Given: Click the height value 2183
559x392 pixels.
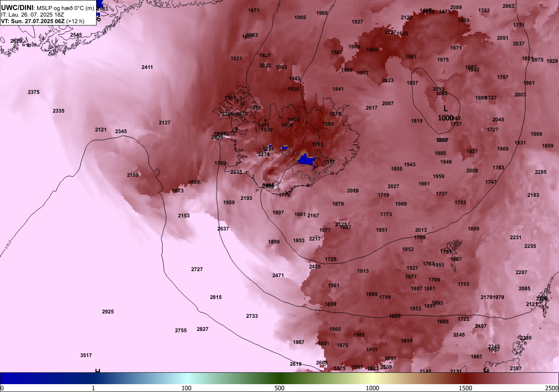Looking at the screenshot, I should pos(533,195).
